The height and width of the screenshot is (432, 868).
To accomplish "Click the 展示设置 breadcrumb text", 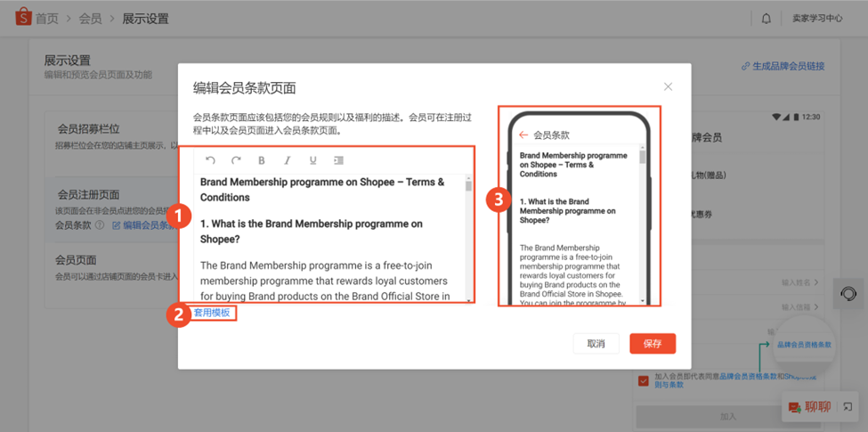I will pos(145,19).
